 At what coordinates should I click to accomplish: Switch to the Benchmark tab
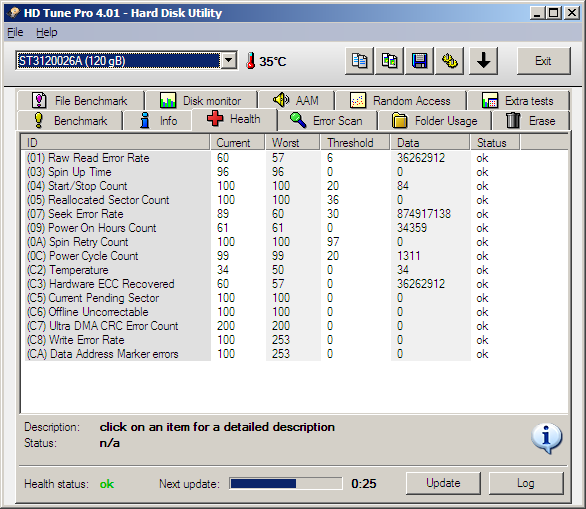[70, 121]
